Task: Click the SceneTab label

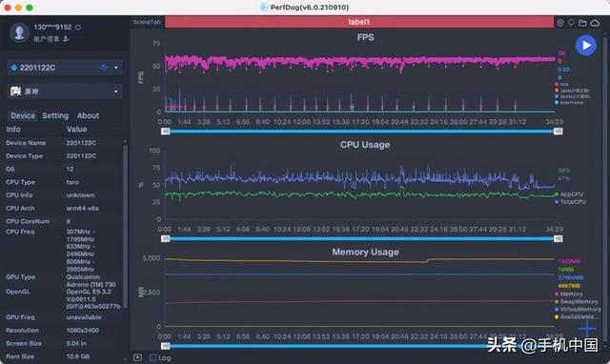Action: (147, 22)
